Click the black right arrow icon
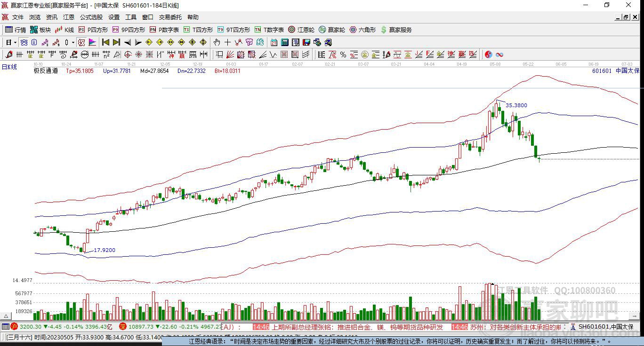 pyautogui.click(x=138, y=42)
